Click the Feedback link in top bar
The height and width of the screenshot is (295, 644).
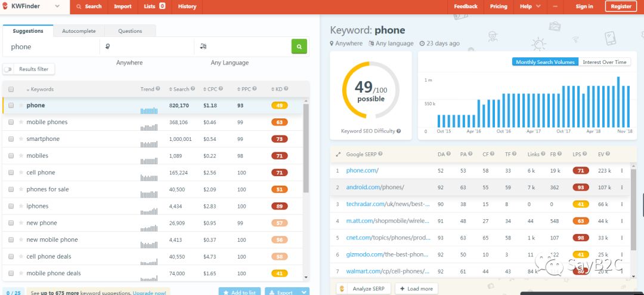coord(465,6)
